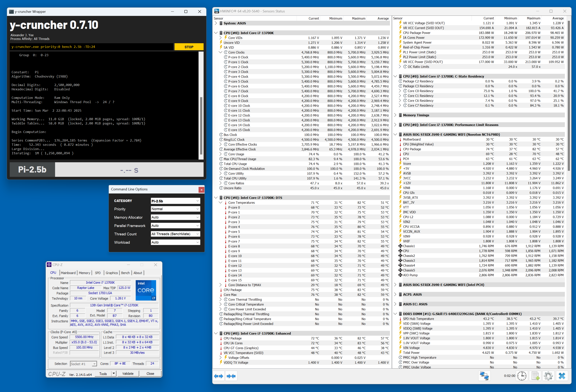This screenshot has height=392, width=576.
Task: Expand the Core VIDs row
Action: click(221, 38)
